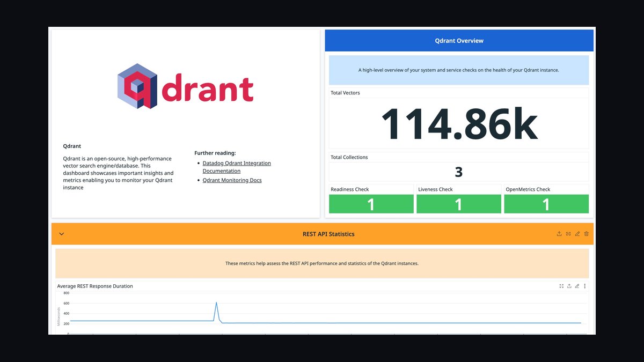Viewport: 644px width, 362px height.
Task: Click the OpenMetrics Check green status tile
Action: (x=546, y=204)
